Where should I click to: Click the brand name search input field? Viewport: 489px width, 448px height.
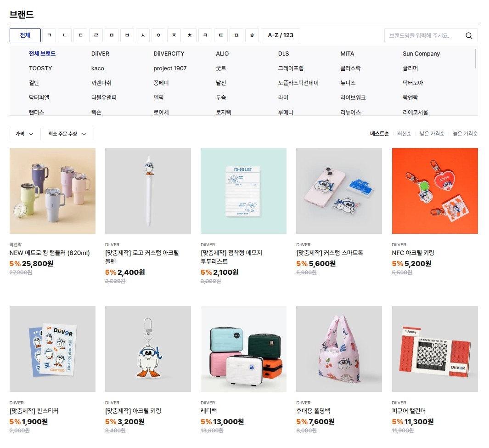click(x=424, y=35)
